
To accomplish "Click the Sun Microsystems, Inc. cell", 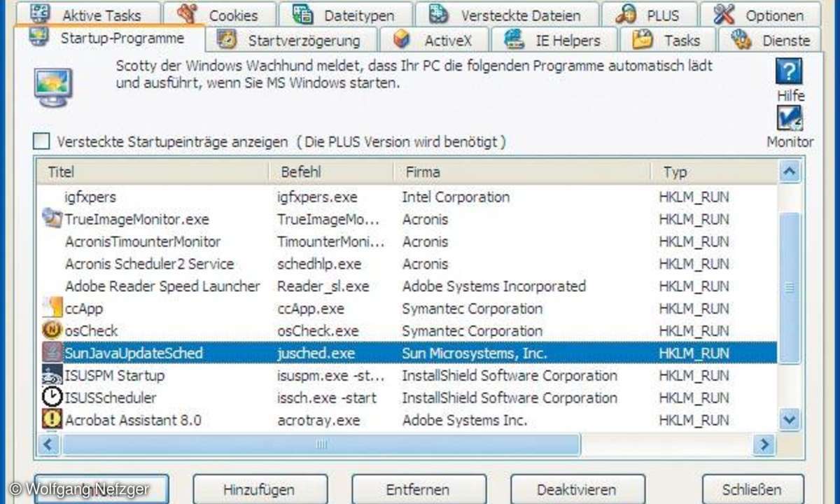I will coord(475,353).
